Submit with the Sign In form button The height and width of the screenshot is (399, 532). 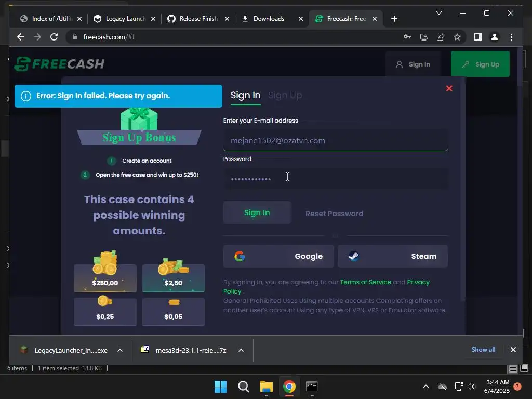(x=257, y=212)
